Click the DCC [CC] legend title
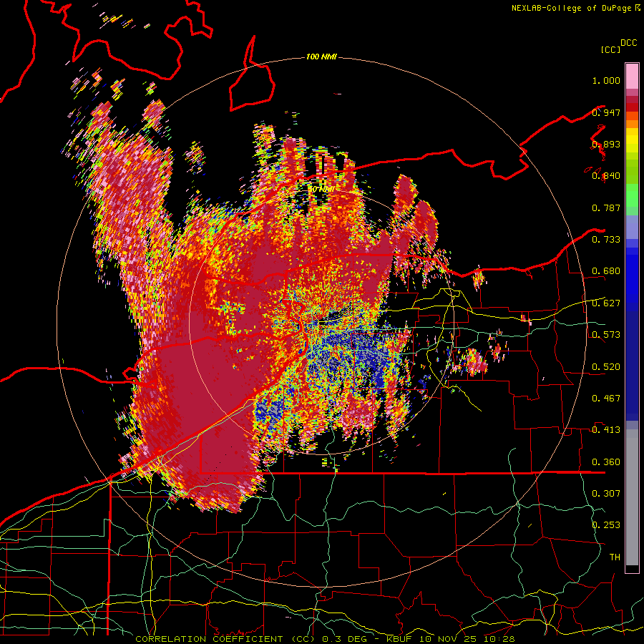644x644 pixels. click(618, 46)
